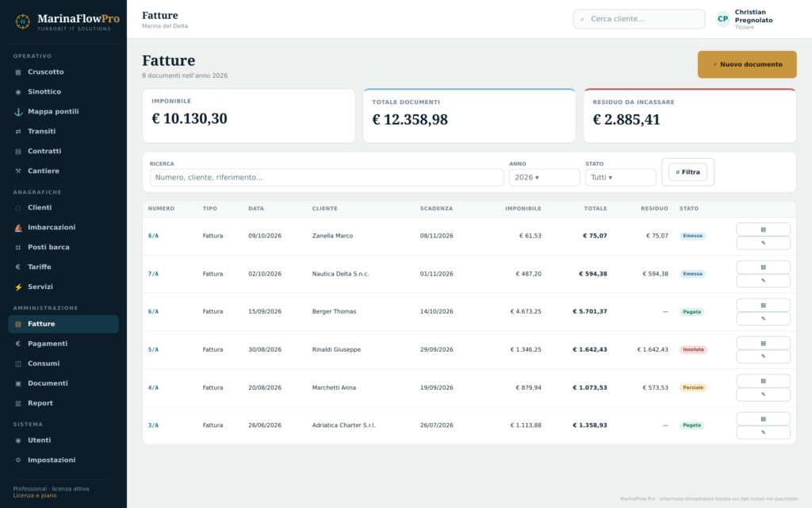Select the Servizi lightning bolt icon
The width and height of the screenshot is (812, 508).
point(18,287)
